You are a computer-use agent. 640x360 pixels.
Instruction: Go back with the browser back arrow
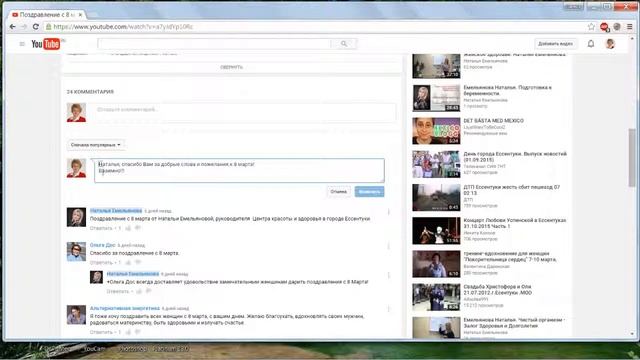pyautogui.click(x=13, y=27)
